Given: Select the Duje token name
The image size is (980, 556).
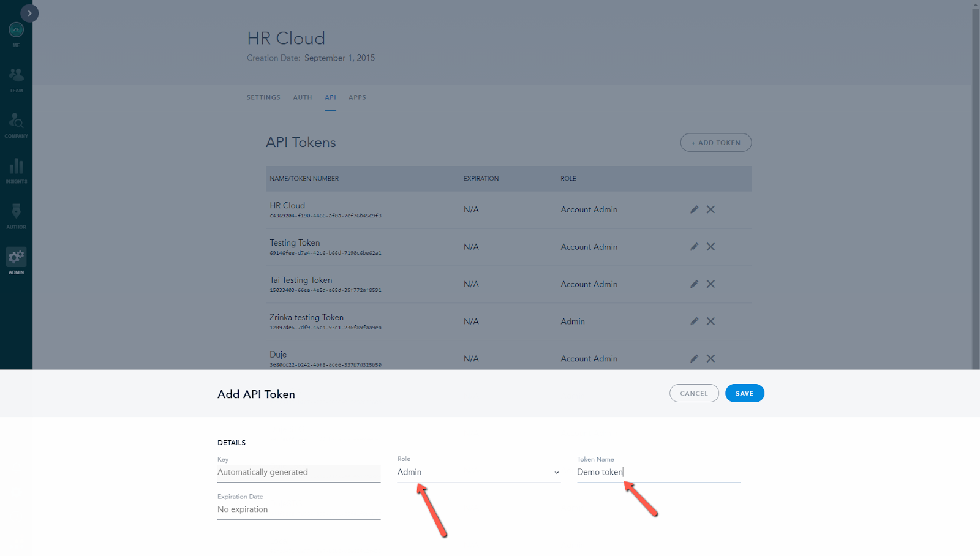Looking at the screenshot, I should [x=278, y=355].
